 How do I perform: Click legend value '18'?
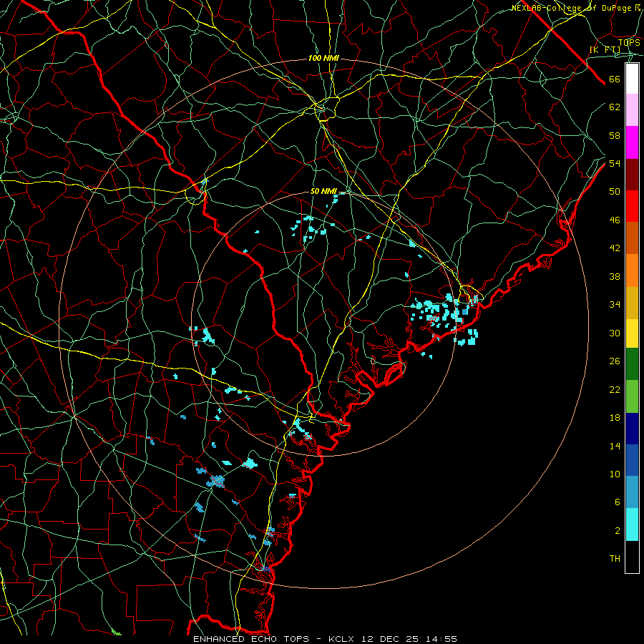click(615, 418)
